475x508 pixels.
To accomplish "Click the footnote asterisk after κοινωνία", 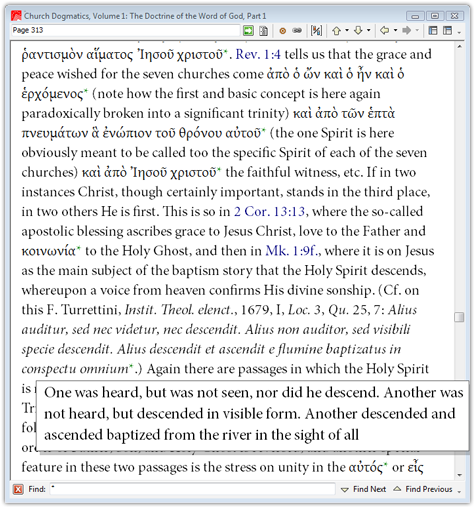I will click(79, 248).
